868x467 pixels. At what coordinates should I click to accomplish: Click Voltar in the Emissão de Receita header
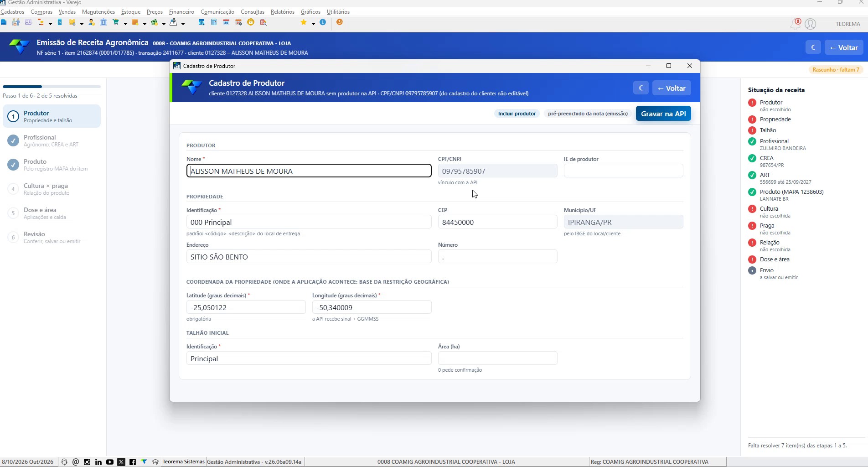[844, 47]
